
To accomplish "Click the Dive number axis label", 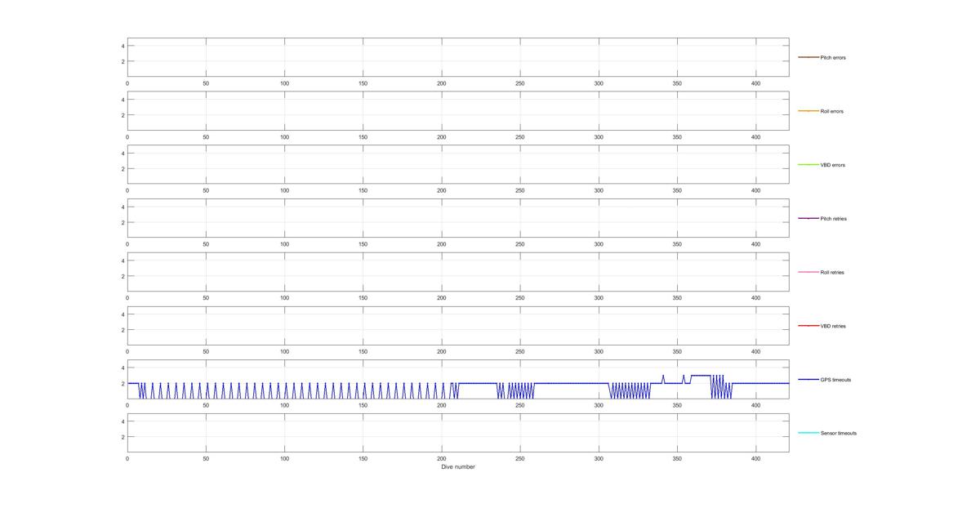I will [x=458, y=467].
